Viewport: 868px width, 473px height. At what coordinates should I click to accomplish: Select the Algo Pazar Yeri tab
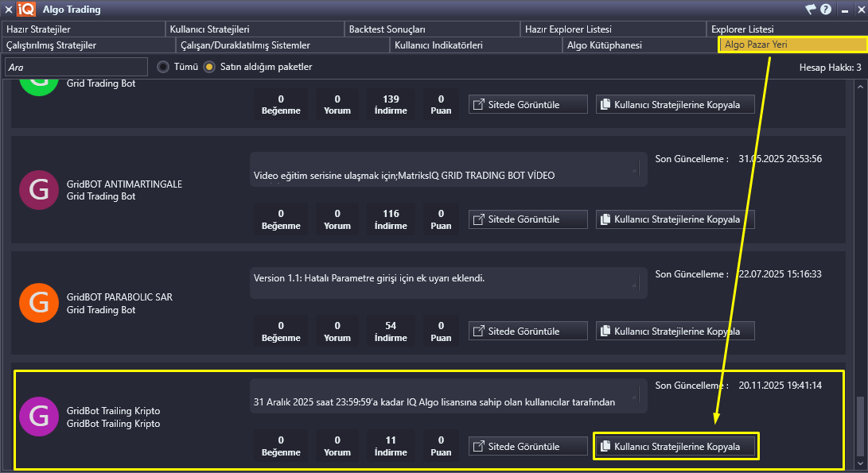coord(792,45)
